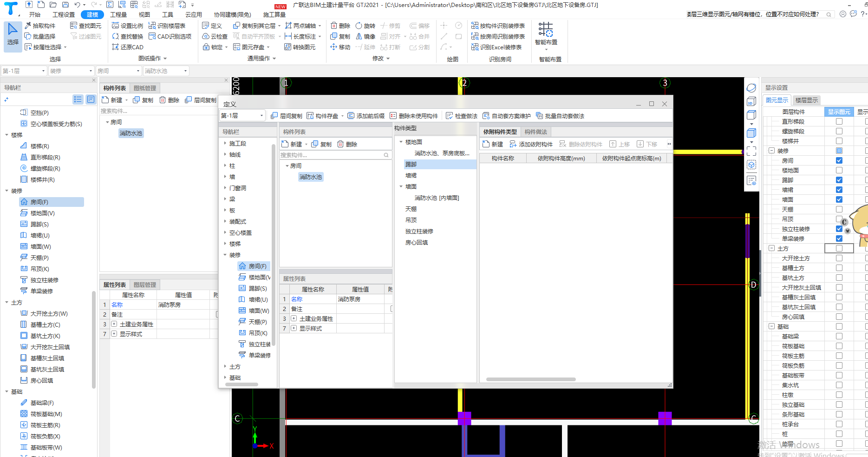
Task: Open the 工程设置 ribbon tab
Action: [x=64, y=14]
